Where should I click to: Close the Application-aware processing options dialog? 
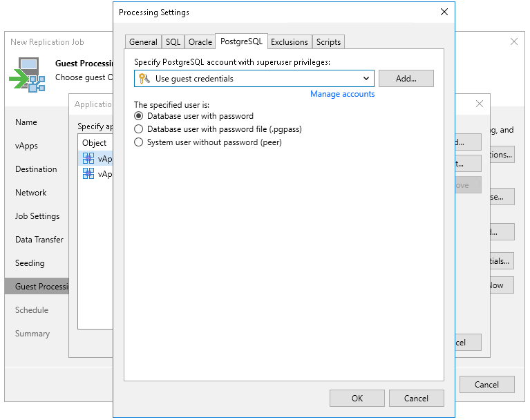pos(480,104)
